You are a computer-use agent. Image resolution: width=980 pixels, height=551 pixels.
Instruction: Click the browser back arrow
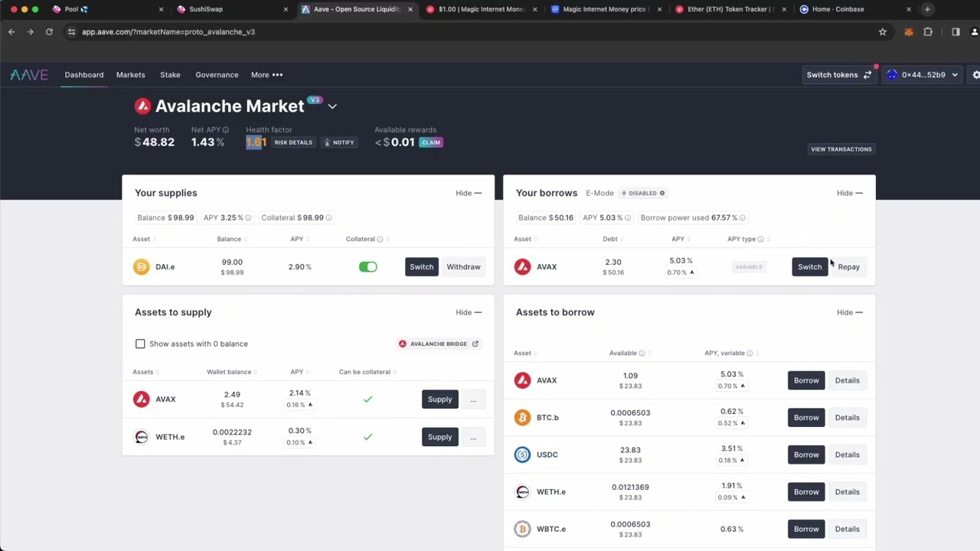[x=11, y=32]
